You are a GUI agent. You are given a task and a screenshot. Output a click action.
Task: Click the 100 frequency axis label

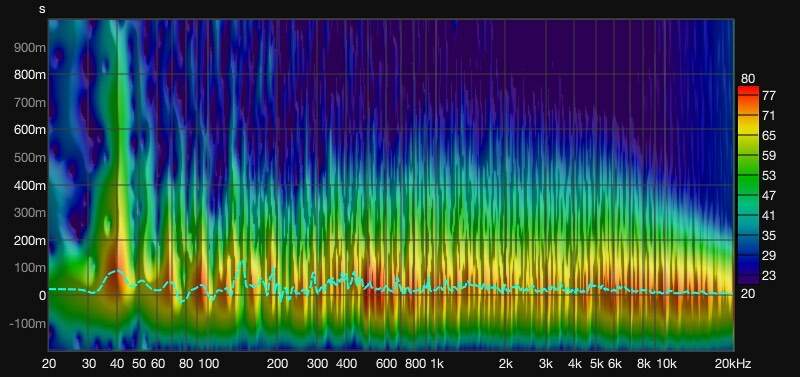pos(208,364)
